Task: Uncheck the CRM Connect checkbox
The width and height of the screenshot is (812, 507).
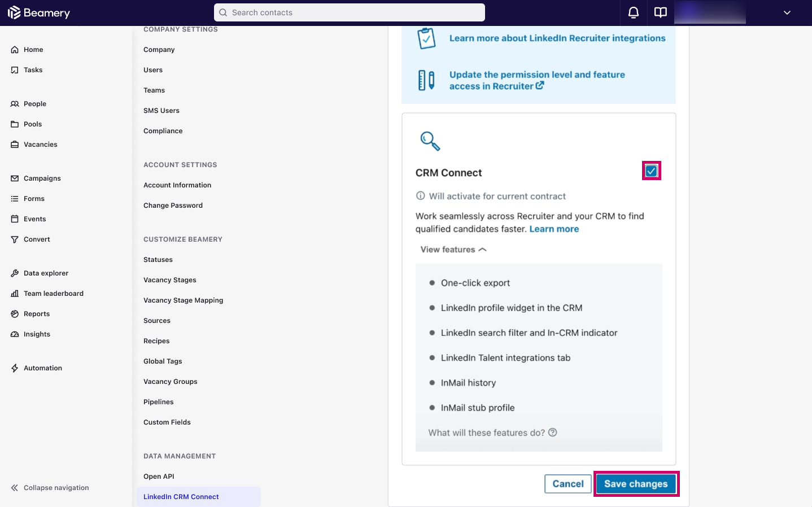Action: tap(651, 171)
